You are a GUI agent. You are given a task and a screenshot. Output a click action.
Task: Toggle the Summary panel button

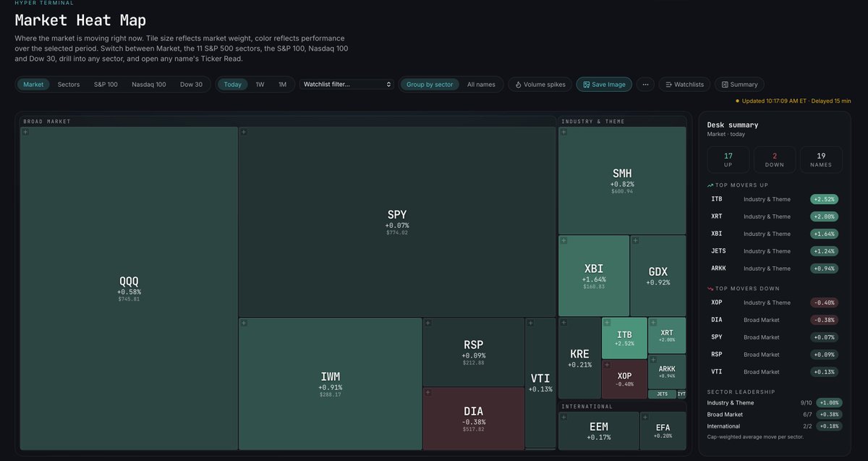point(739,85)
